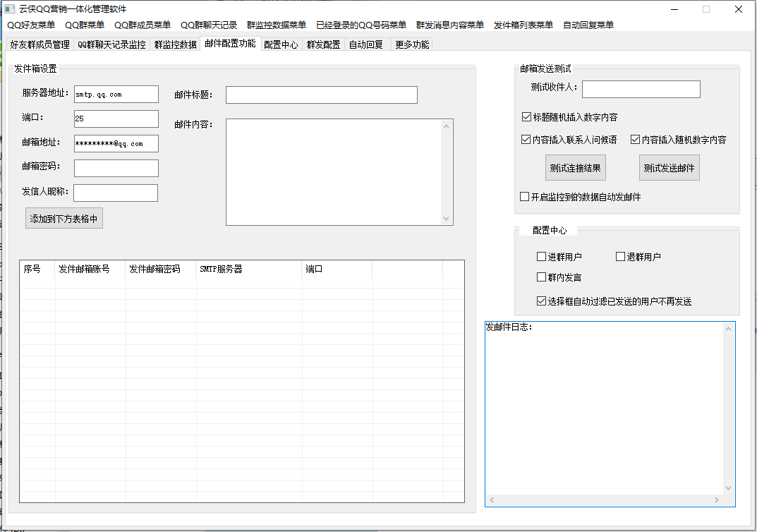Switch to the 配置中心 tab
The width and height of the screenshot is (757, 532).
click(x=281, y=44)
